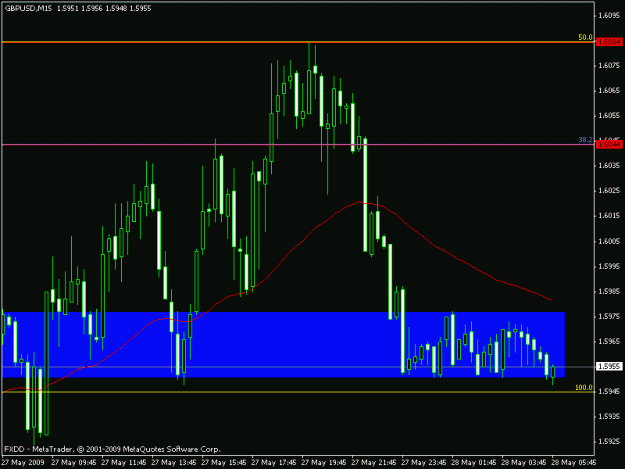Click the 1.6075 price scale label

point(609,65)
